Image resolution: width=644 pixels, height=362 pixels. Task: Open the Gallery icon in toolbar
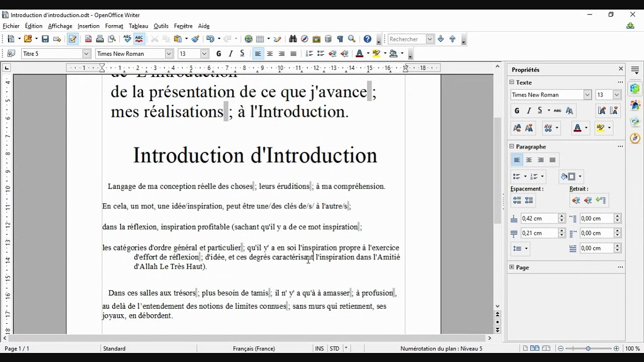316,39
